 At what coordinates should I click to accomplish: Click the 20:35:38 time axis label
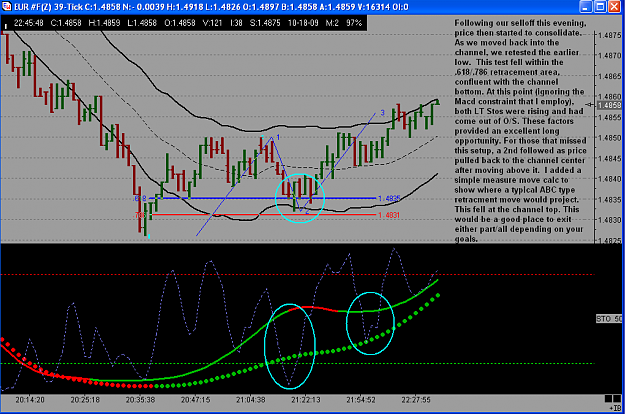pos(140,400)
